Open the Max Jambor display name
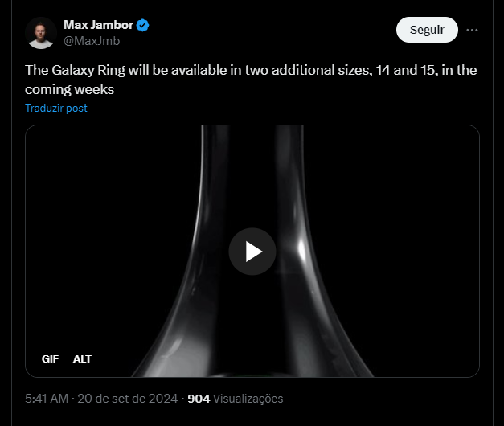 click(x=98, y=25)
